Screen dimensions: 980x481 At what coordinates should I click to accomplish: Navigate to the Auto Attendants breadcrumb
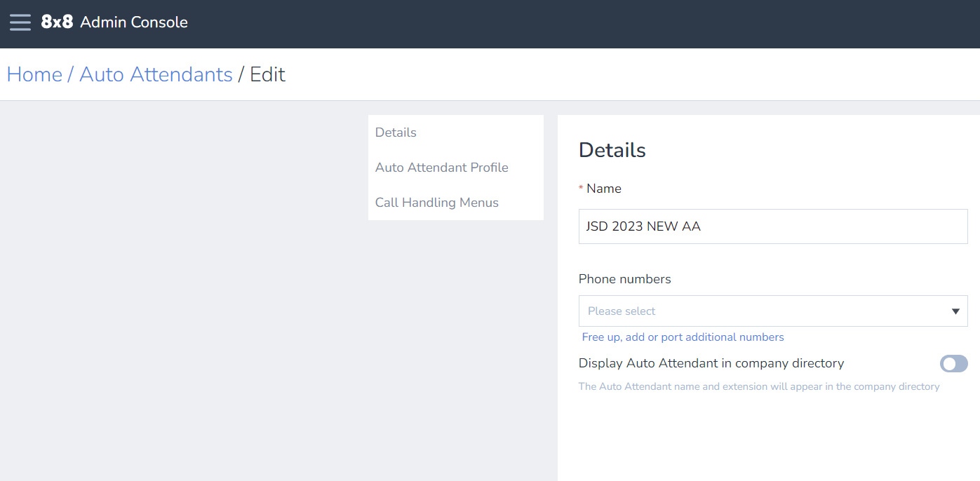[x=156, y=74]
